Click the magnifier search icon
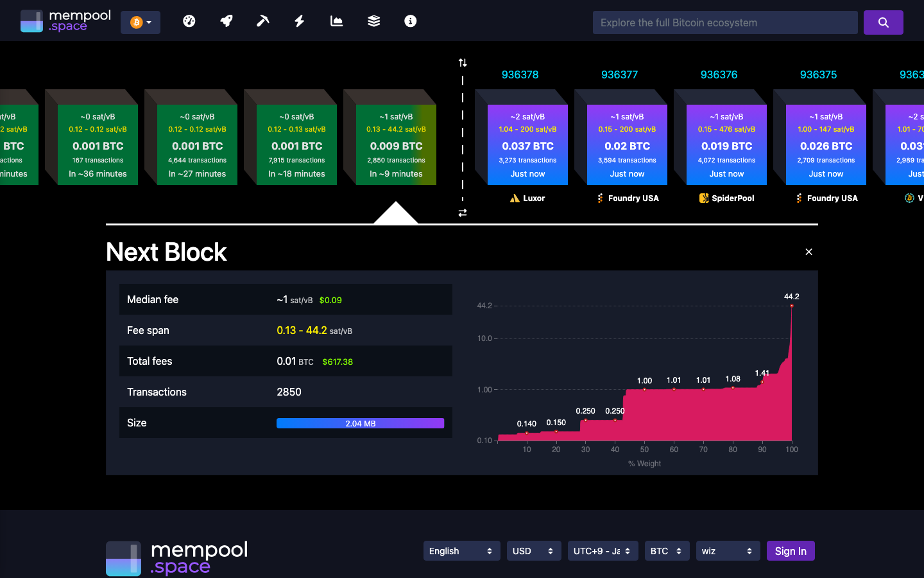This screenshot has width=924, height=578. [x=884, y=22]
